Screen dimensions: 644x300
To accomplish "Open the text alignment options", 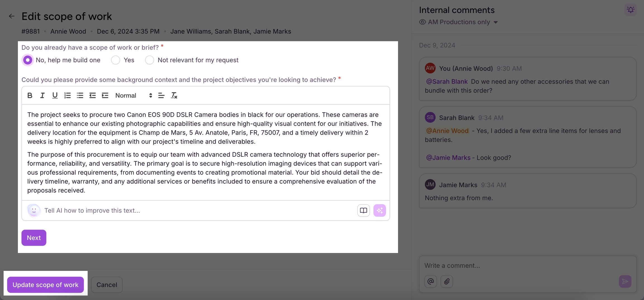I will click(x=161, y=95).
